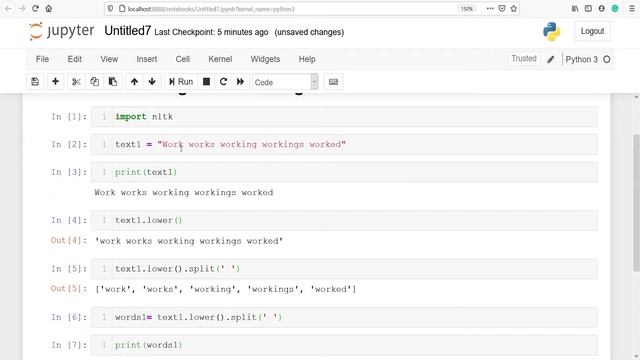The image size is (640, 360).
Task: Open the Kernel menu
Action: [220, 59]
